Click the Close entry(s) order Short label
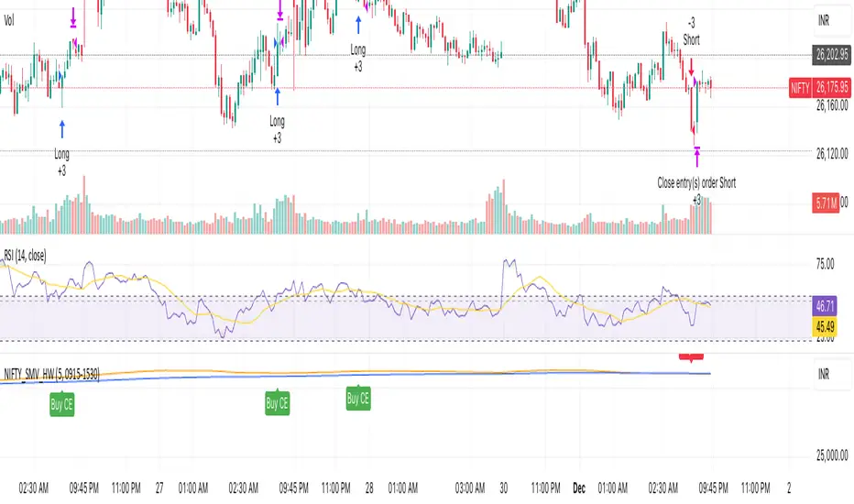Screen dimensions: 854x504 [696, 183]
